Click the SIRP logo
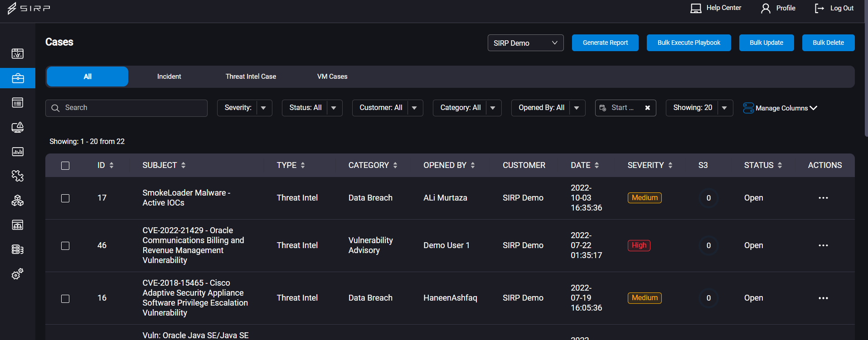This screenshot has width=868, height=340. pos(29,8)
